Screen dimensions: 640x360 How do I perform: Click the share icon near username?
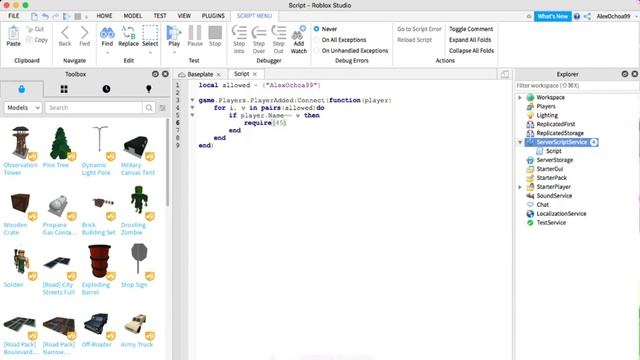[x=587, y=16]
